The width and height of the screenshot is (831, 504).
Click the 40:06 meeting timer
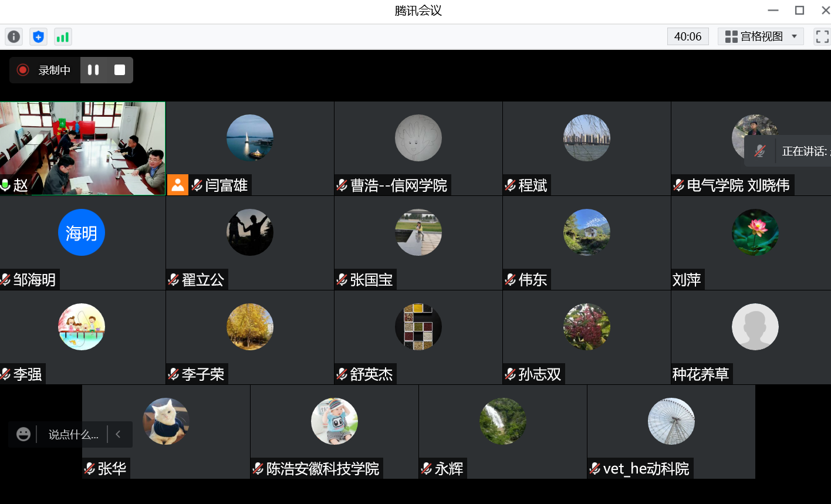click(688, 36)
